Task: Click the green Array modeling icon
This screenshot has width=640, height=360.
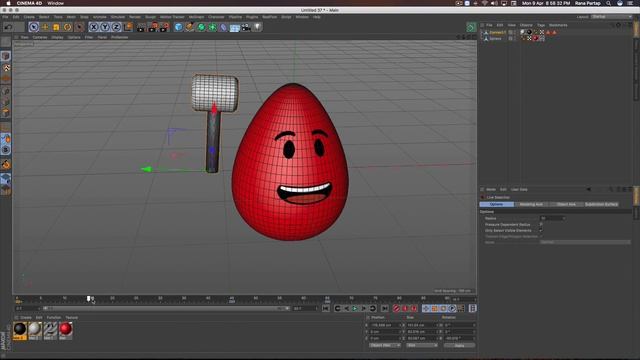Action: tap(212, 27)
